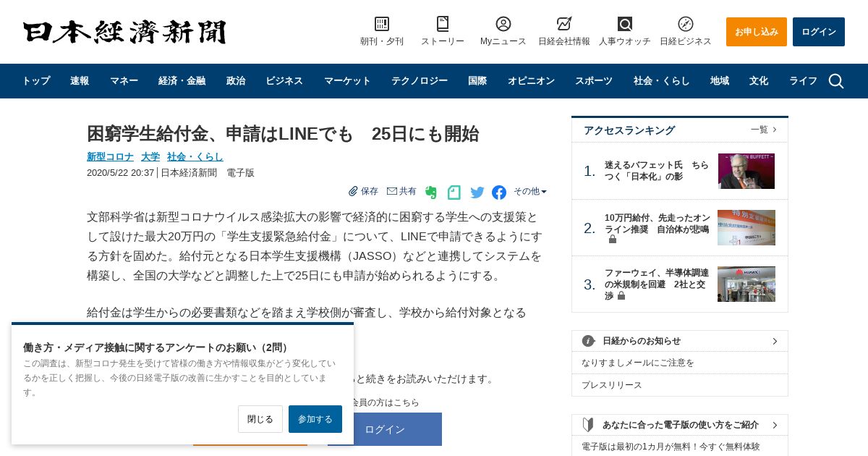Click the search magnifier in navigation bar
The image size is (868, 456).
836,81
